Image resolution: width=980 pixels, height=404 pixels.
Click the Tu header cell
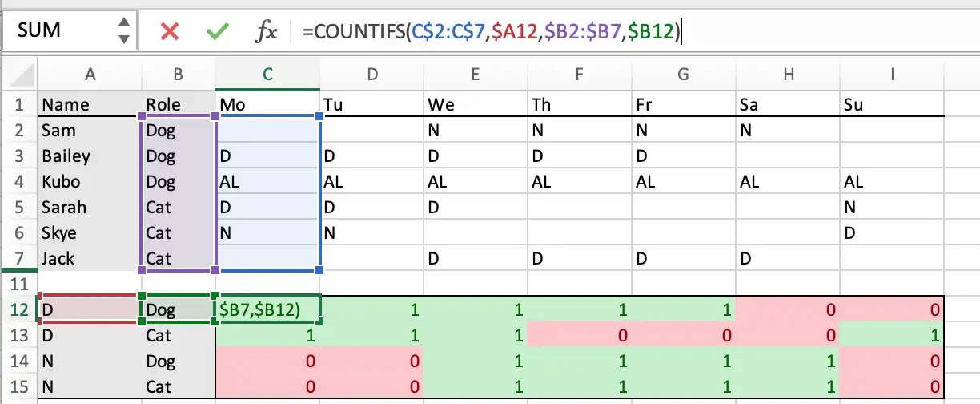click(372, 104)
